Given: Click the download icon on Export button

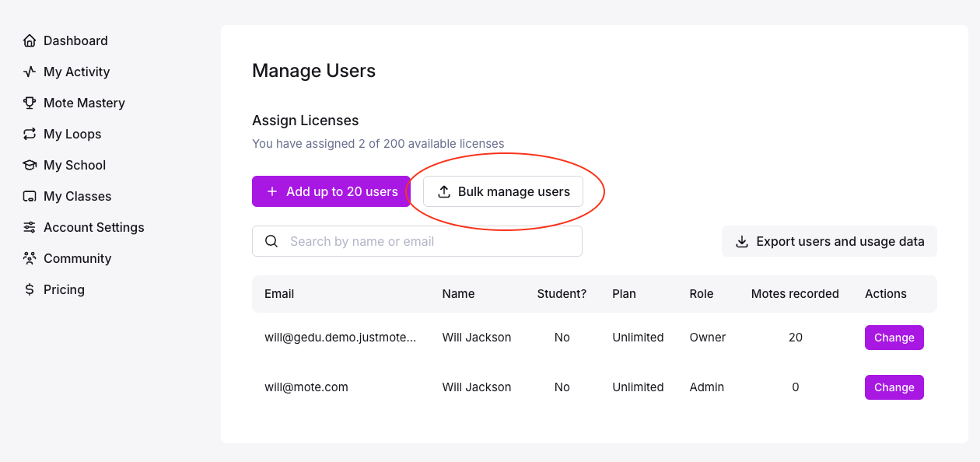Looking at the screenshot, I should pos(742,241).
